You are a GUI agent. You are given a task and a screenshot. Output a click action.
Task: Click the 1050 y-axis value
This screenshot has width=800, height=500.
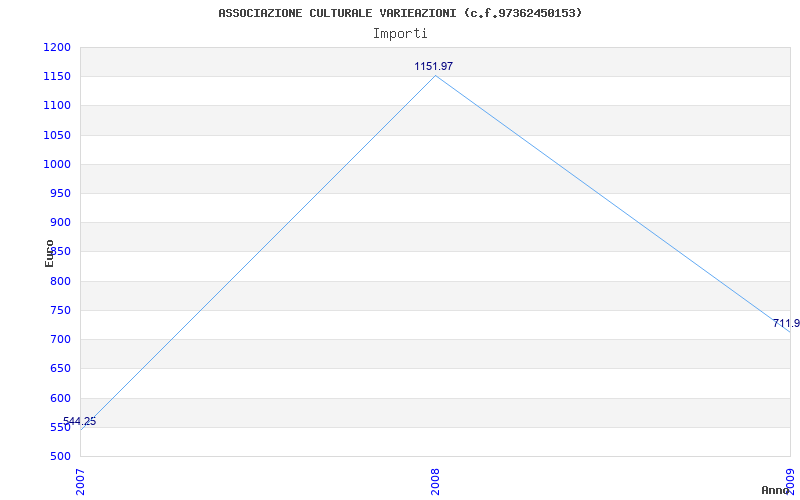(x=57, y=135)
